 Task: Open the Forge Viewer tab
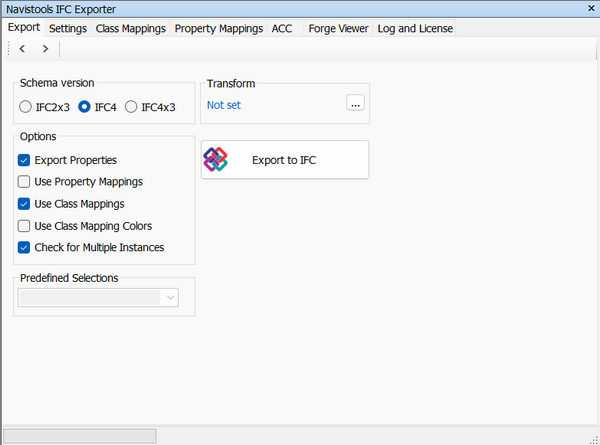[x=338, y=28]
